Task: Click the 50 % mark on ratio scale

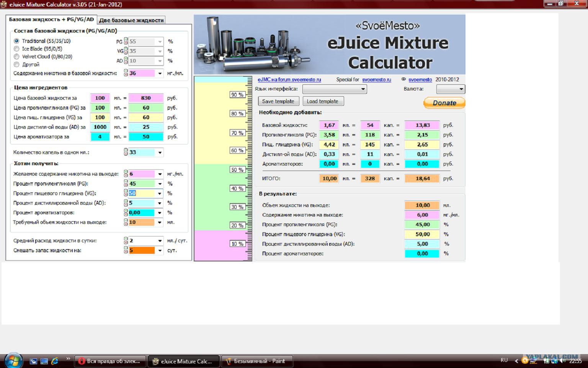Action: pyautogui.click(x=237, y=170)
